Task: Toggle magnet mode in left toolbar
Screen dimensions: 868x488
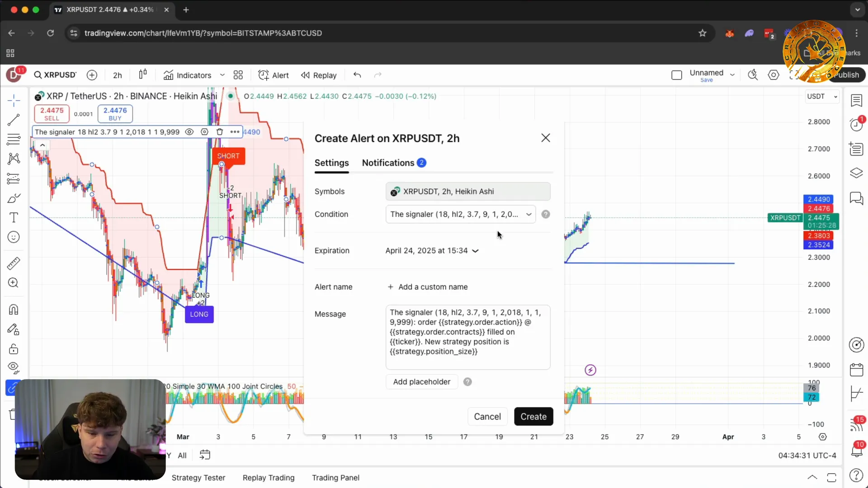Action: [x=14, y=310]
